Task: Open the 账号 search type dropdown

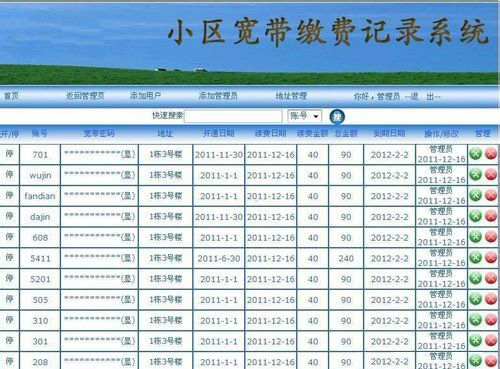Action: [x=304, y=116]
